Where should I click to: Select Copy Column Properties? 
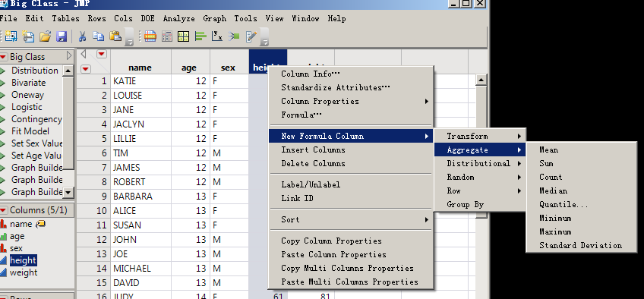[350, 241]
